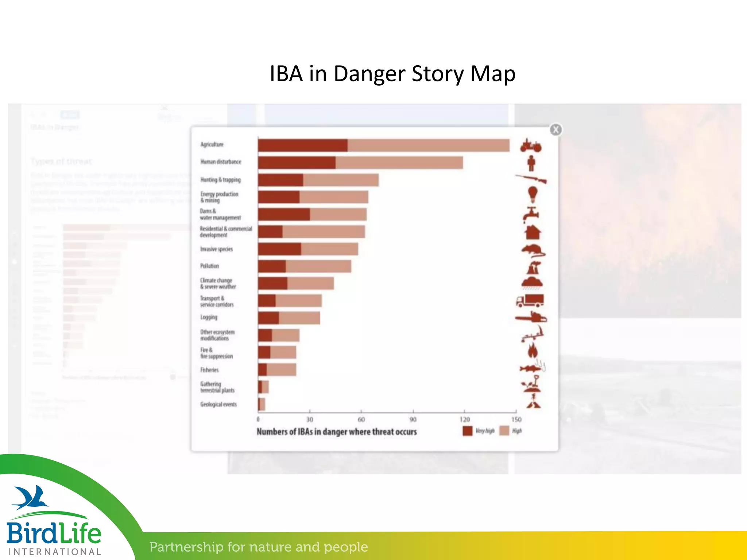
Task: Click the 'Invasive species' label
Action: [216, 249]
